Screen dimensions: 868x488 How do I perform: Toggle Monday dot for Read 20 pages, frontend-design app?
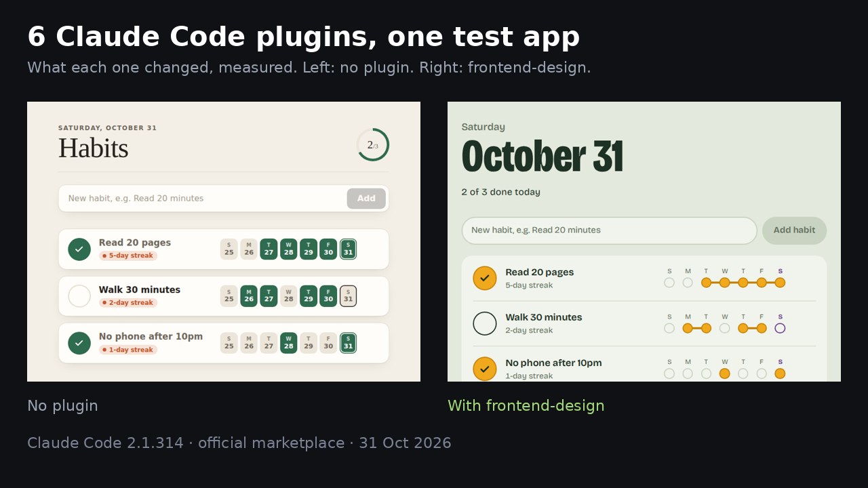(x=688, y=283)
